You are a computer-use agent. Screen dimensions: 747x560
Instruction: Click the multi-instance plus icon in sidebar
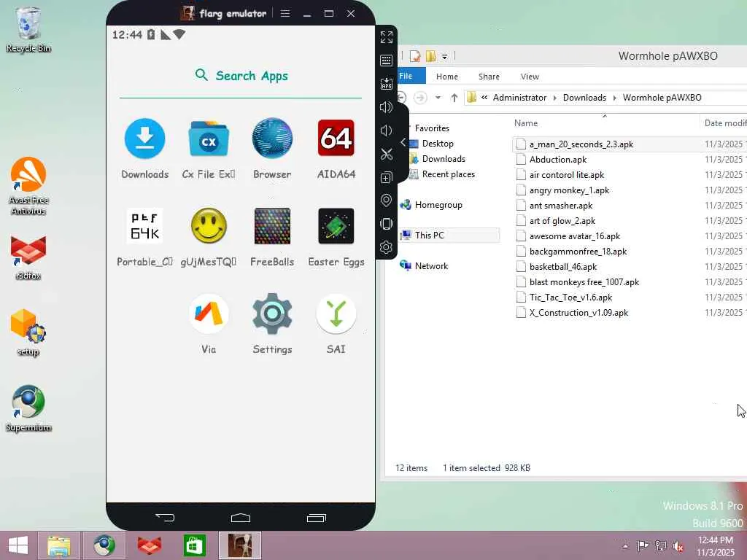pyautogui.click(x=387, y=178)
